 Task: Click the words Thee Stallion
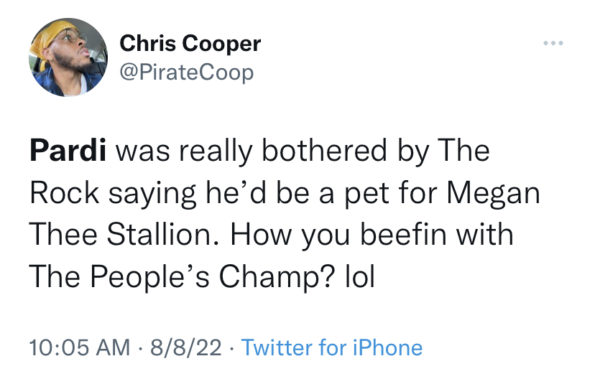coord(121,235)
